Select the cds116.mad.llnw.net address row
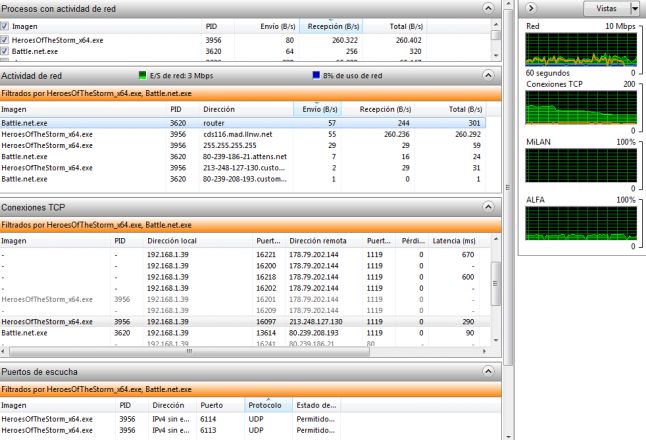 pos(243,134)
